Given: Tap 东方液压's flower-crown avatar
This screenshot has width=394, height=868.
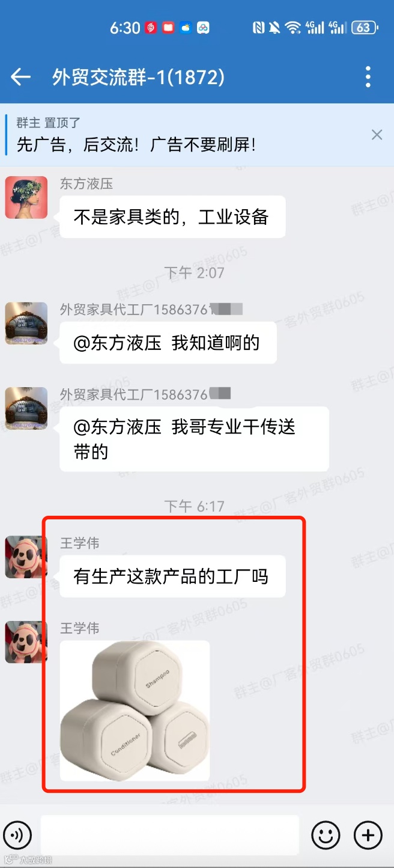Looking at the screenshot, I should [26, 197].
